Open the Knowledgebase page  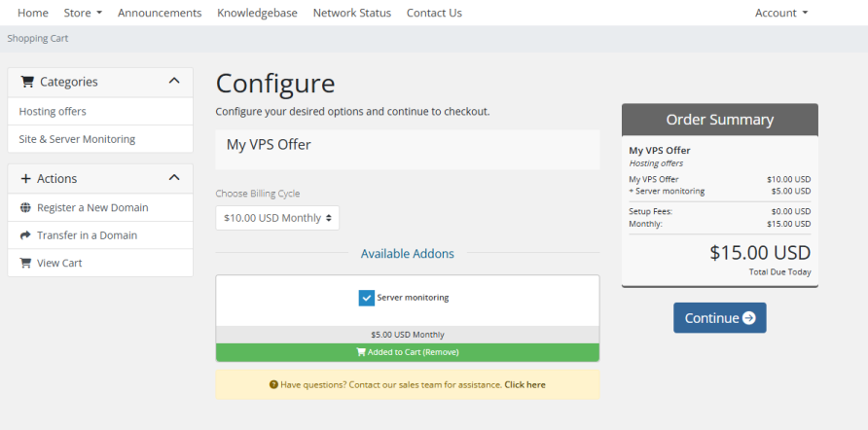[x=257, y=13]
